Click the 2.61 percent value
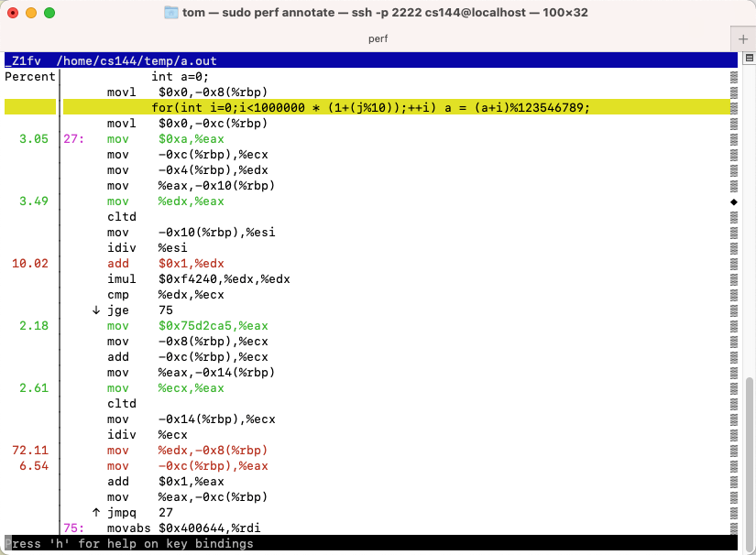756x555 pixels. point(34,388)
